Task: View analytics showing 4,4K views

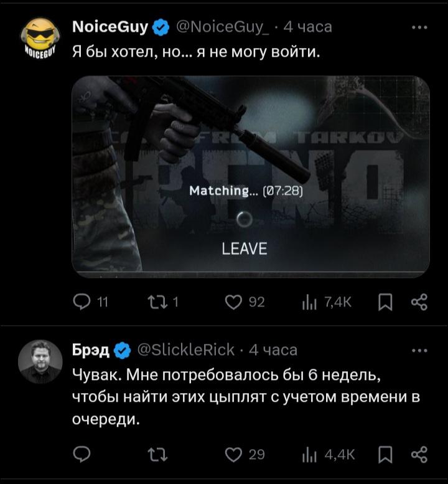Action: click(x=329, y=455)
